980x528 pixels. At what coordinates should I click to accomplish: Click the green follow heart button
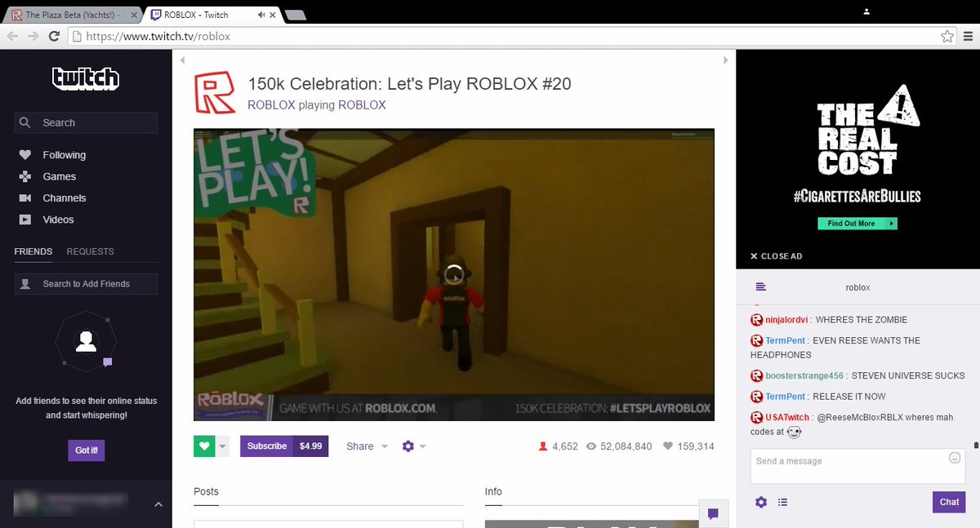tap(204, 446)
